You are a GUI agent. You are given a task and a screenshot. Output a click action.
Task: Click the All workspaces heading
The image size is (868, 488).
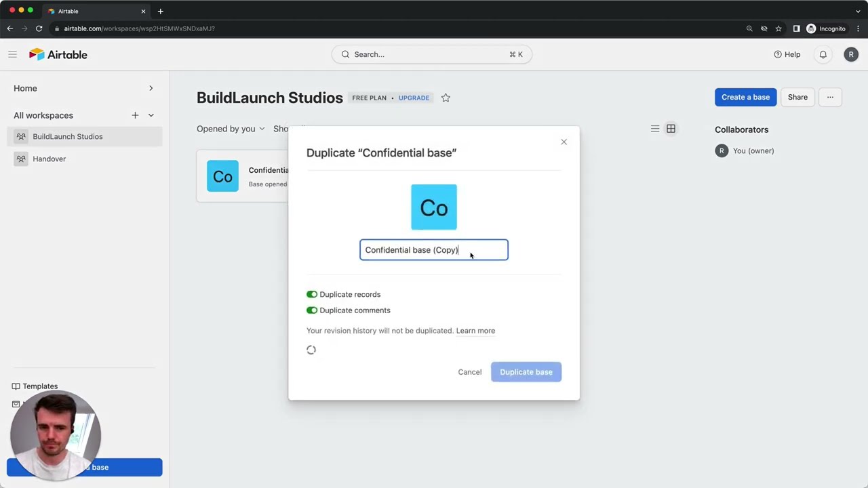pos(43,115)
